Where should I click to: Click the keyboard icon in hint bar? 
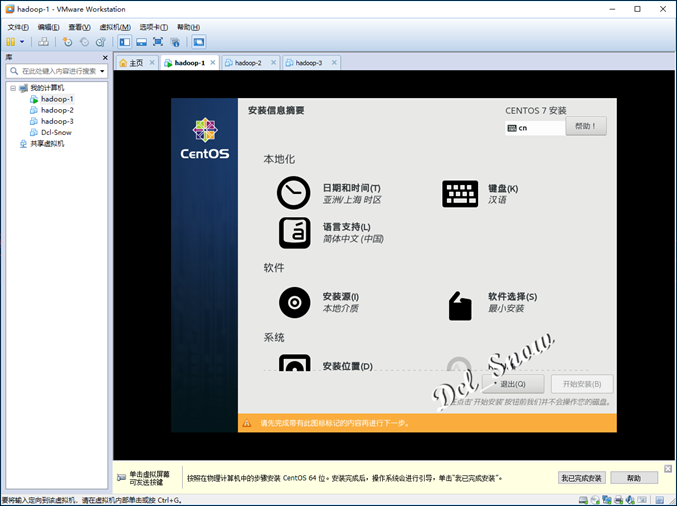coord(121,478)
